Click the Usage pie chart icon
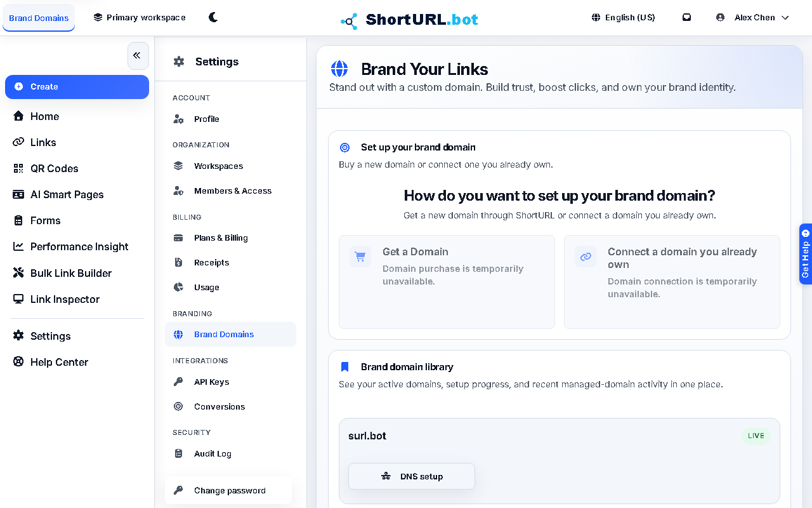 178,288
